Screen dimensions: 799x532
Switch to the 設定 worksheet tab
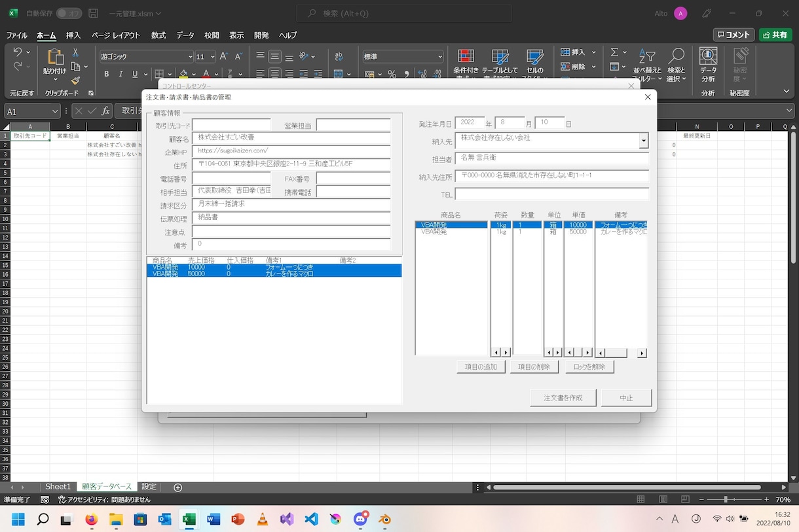pos(149,487)
